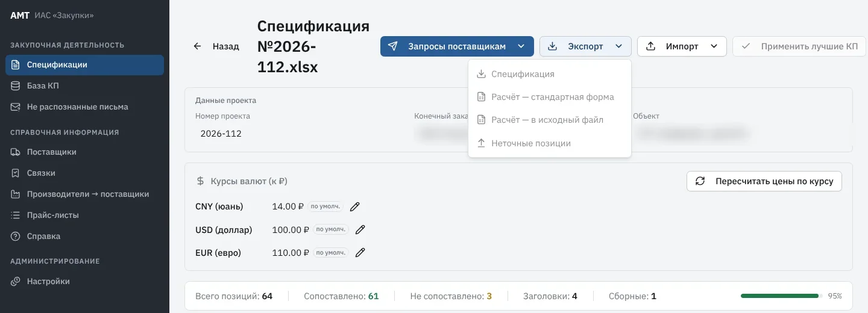The image size is (868, 313).
Task: Open Поставщики directory
Action: tap(84, 152)
